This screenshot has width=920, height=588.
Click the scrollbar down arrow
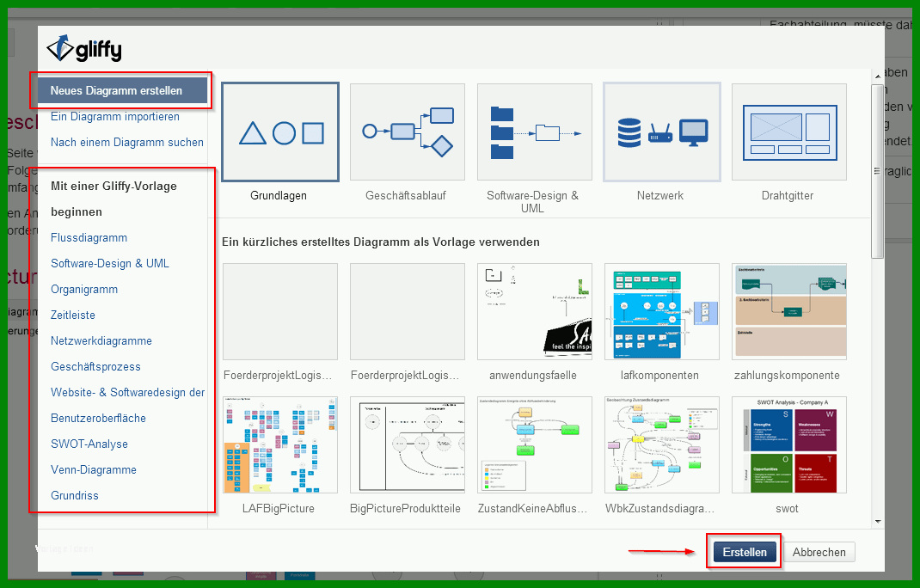coord(878,521)
